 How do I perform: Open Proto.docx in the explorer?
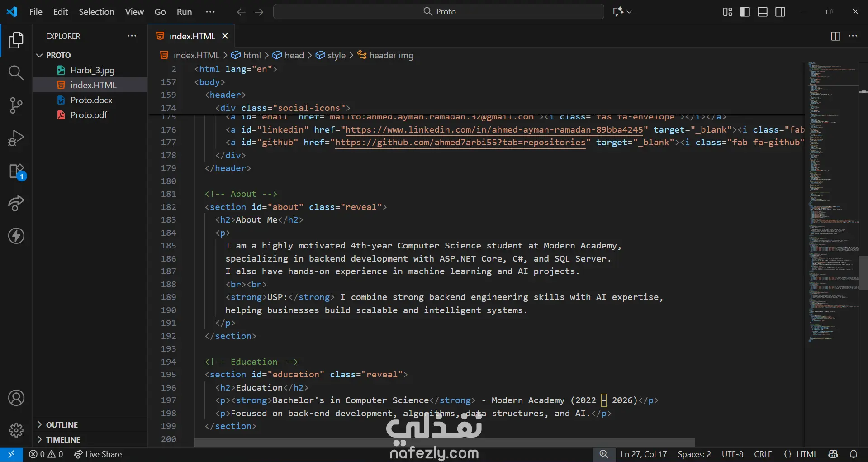(x=91, y=100)
